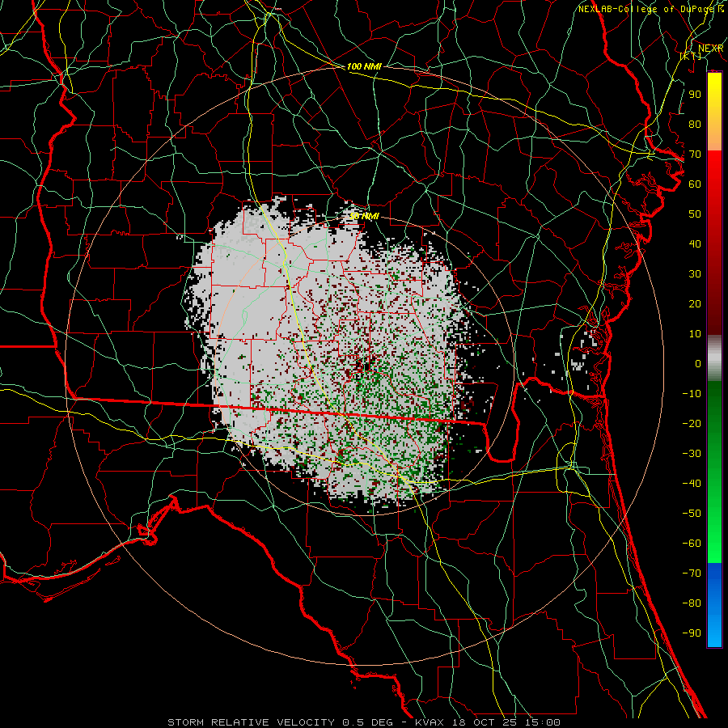
Task: Click the -10 value on the velocity scale
Action: click(x=692, y=394)
